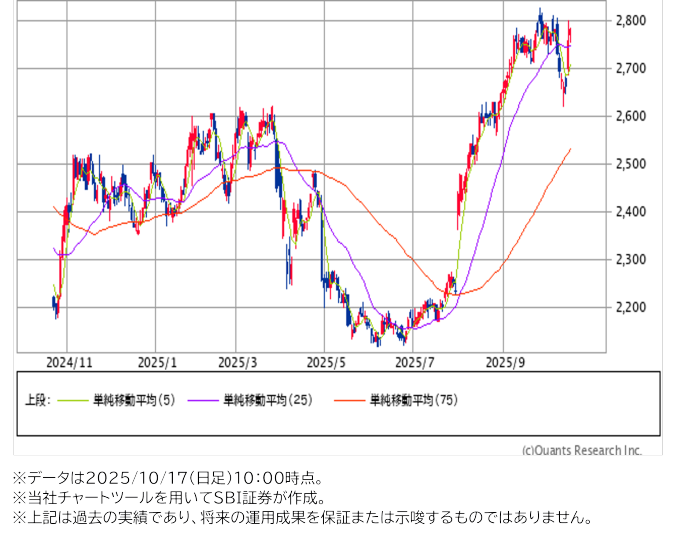Click the 2,800 price label on y-axis
Screen dimensions: 700x540
631,21
